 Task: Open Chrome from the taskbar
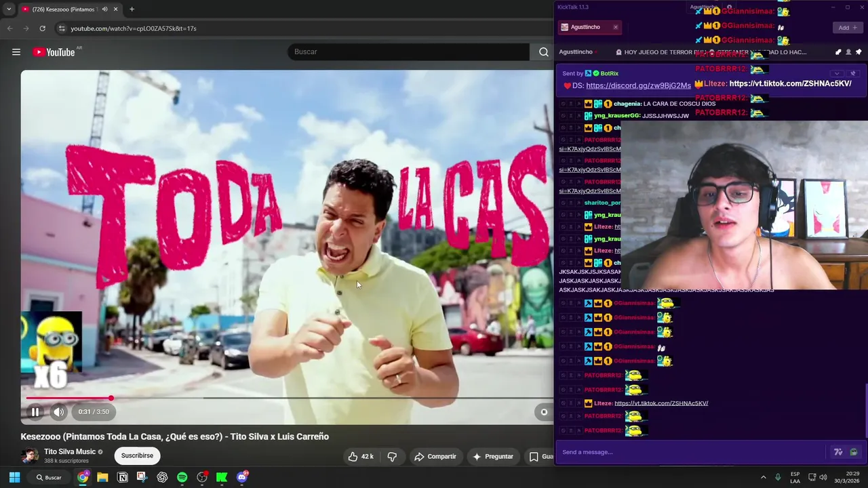83,477
